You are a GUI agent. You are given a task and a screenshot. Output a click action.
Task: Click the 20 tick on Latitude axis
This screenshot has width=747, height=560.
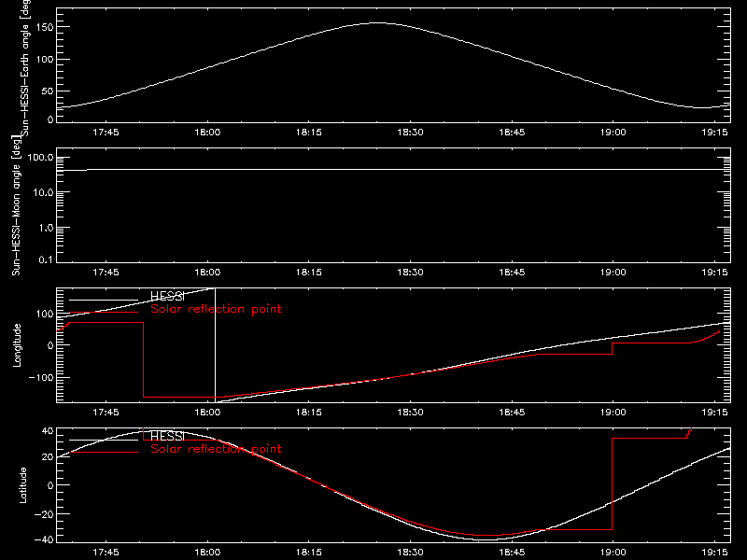[48, 457]
